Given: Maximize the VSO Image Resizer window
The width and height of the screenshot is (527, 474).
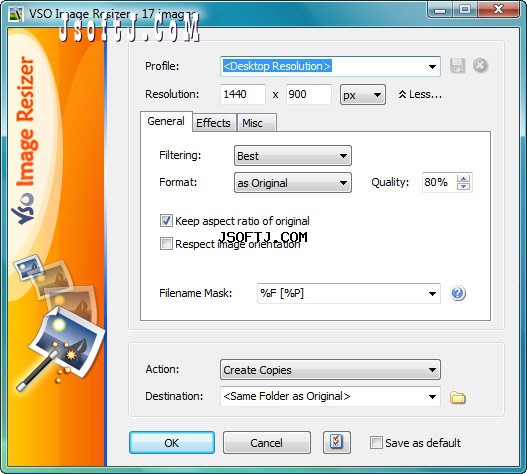Looking at the screenshot, I should coord(465,10).
